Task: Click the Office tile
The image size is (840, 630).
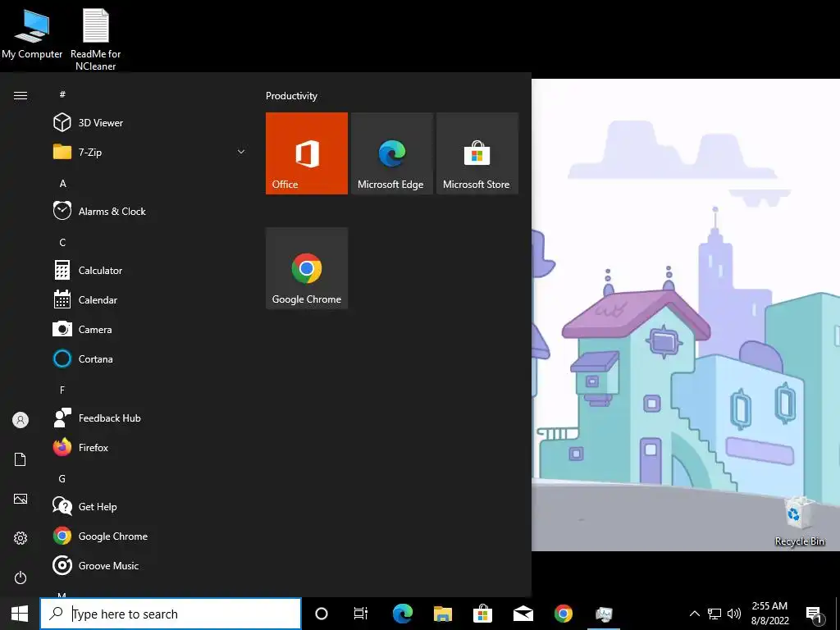Action: pos(307,153)
